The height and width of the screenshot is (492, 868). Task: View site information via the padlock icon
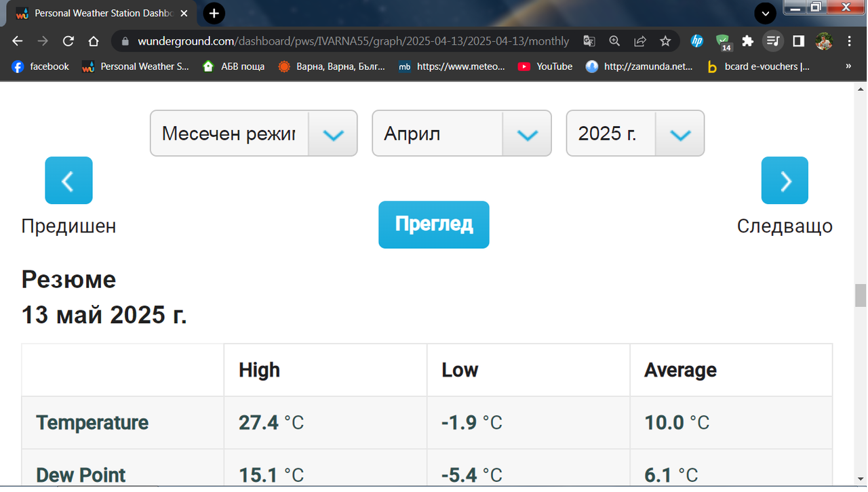[x=125, y=41]
